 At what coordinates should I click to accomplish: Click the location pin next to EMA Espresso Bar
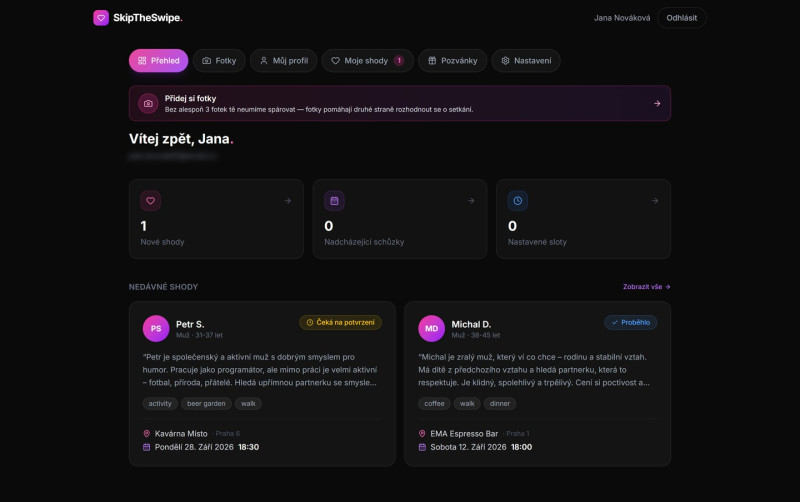pyautogui.click(x=422, y=434)
